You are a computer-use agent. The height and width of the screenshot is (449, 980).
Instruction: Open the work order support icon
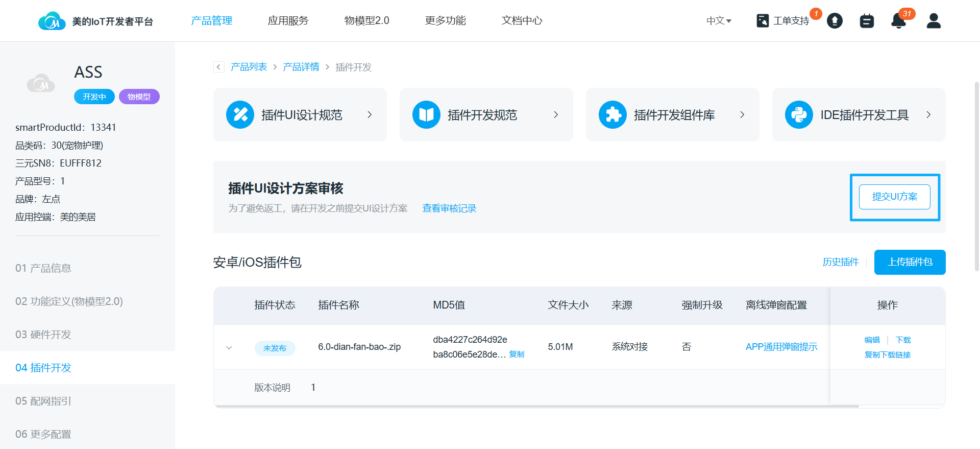pyautogui.click(x=763, y=21)
